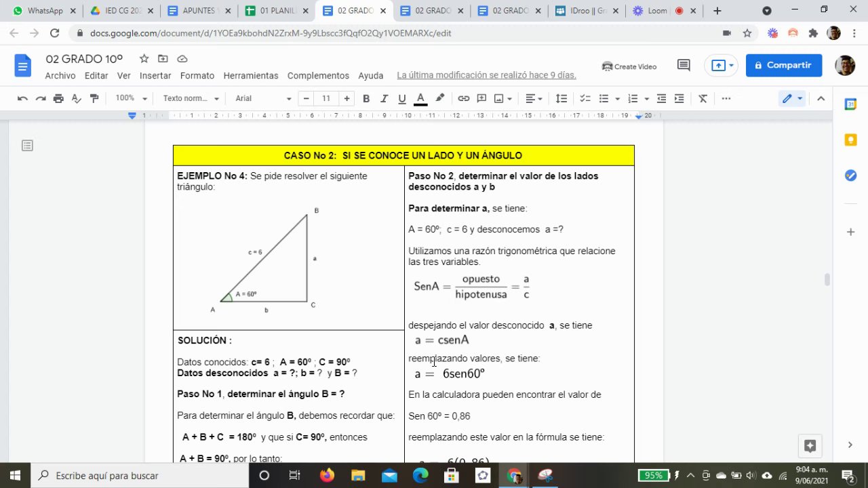Open the Arial font dropdown

pyautogui.click(x=262, y=98)
